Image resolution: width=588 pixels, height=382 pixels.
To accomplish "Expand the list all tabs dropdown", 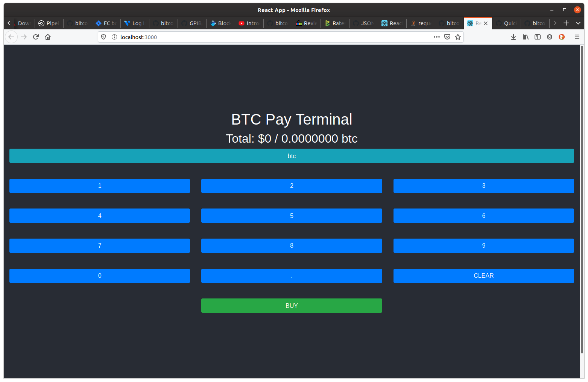I will (578, 23).
